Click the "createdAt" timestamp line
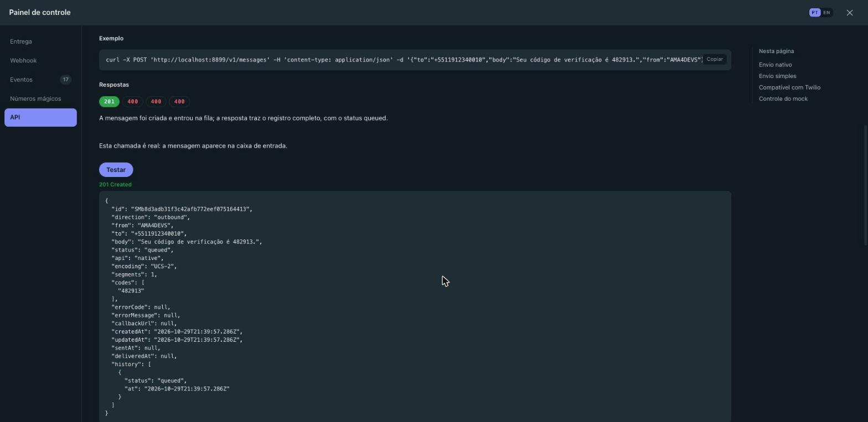 pyautogui.click(x=177, y=332)
